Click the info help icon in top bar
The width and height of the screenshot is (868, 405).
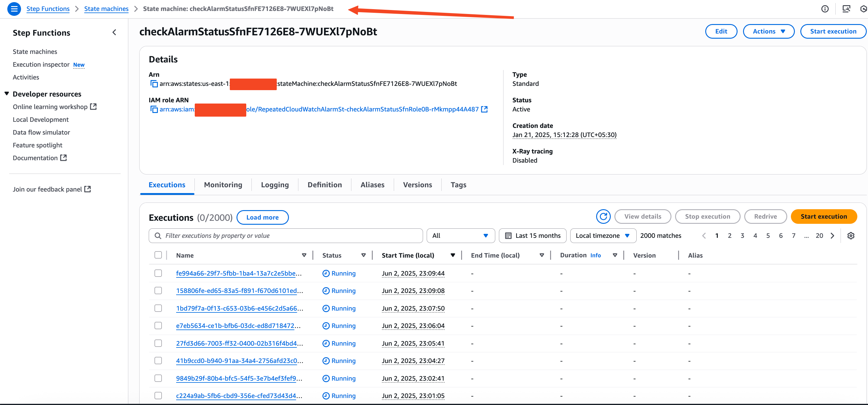tap(825, 9)
